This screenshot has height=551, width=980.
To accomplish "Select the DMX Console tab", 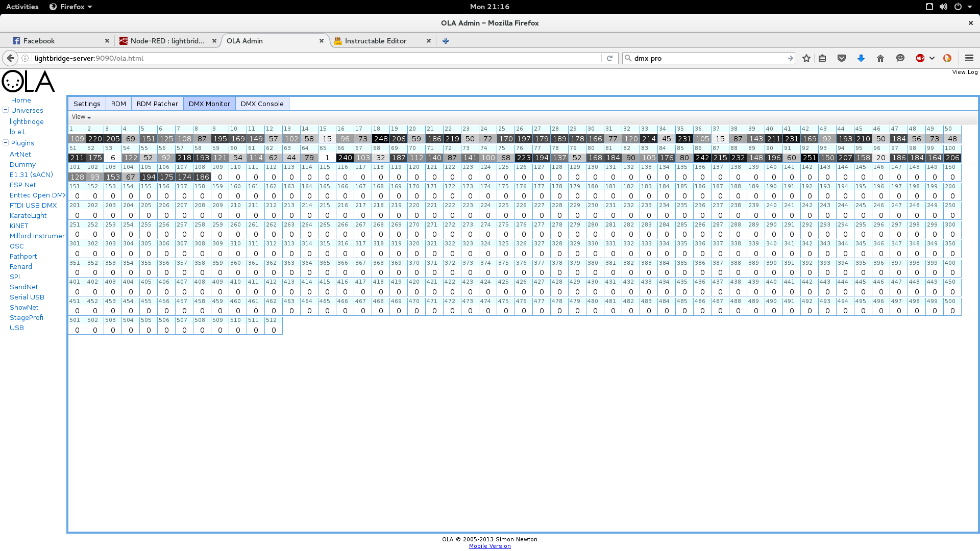I will [262, 104].
